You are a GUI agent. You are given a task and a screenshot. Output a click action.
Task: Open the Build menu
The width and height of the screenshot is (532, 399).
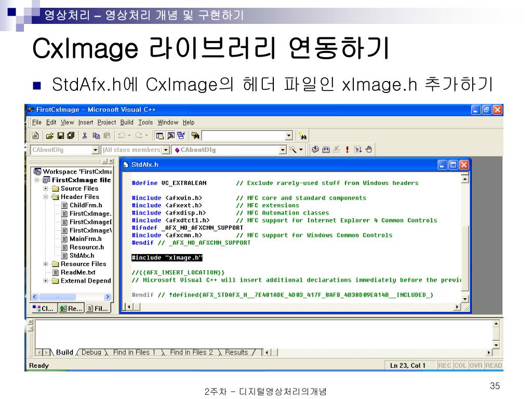[127, 123]
